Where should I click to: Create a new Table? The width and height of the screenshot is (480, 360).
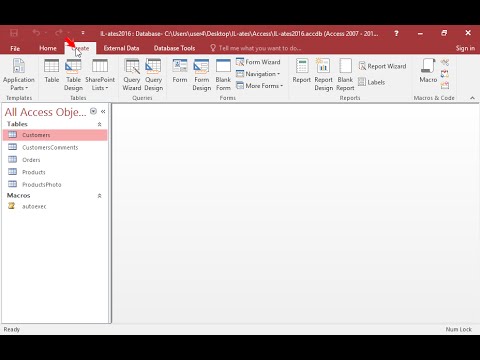click(x=51, y=71)
